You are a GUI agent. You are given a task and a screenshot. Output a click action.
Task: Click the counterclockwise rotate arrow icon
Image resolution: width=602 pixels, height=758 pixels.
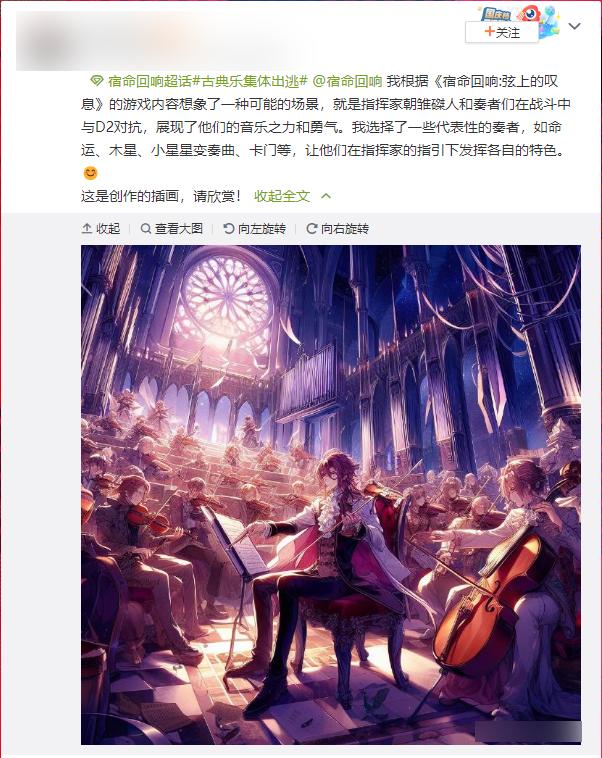pos(229,228)
